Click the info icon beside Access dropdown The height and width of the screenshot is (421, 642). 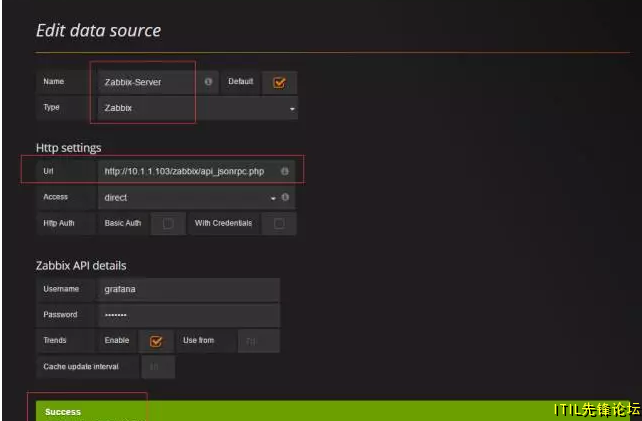(x=285, y=197)
